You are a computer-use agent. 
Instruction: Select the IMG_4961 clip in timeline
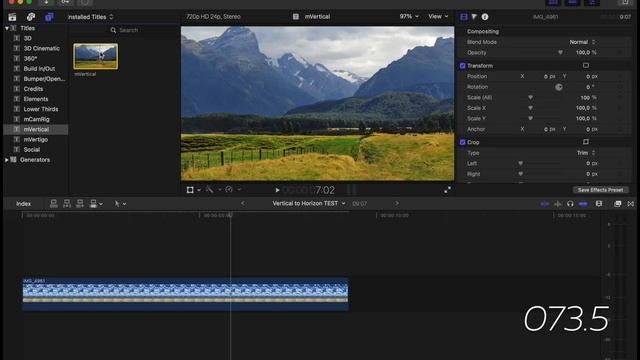(185, 294)
